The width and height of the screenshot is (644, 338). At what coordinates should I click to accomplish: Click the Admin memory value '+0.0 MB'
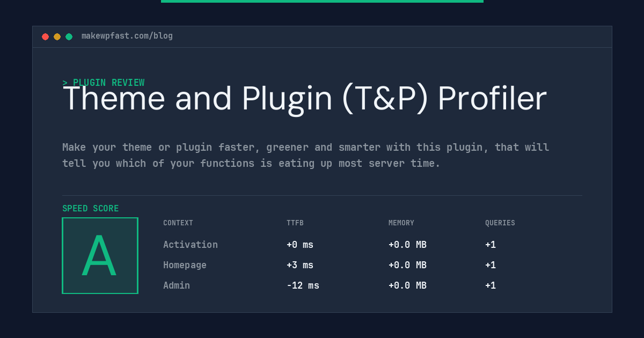tap(407, 285)
